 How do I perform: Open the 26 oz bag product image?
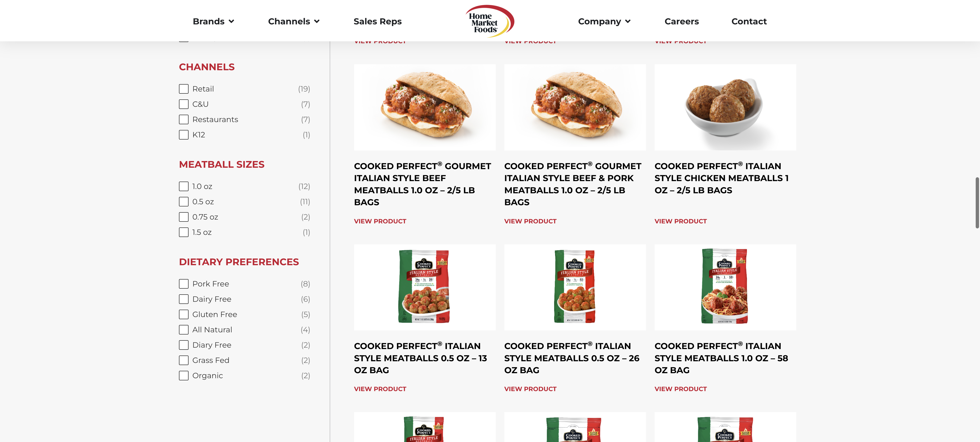pyautogui.click(x=575, y=287)
